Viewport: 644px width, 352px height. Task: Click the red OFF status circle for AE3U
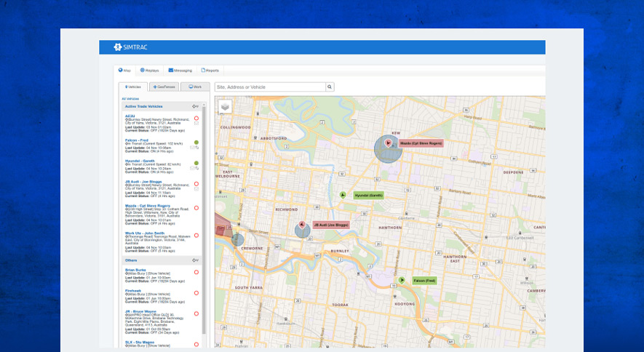point(196,118)
